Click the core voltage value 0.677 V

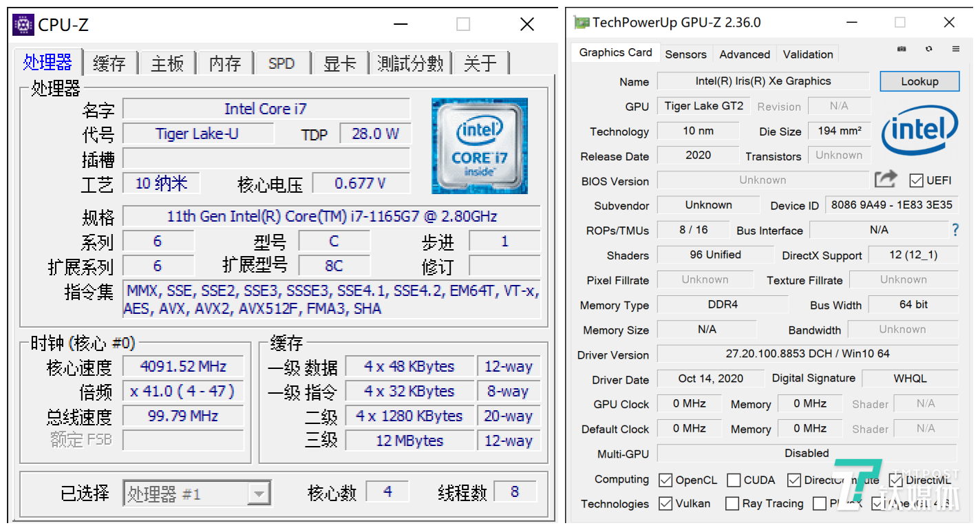click(361, 183)
